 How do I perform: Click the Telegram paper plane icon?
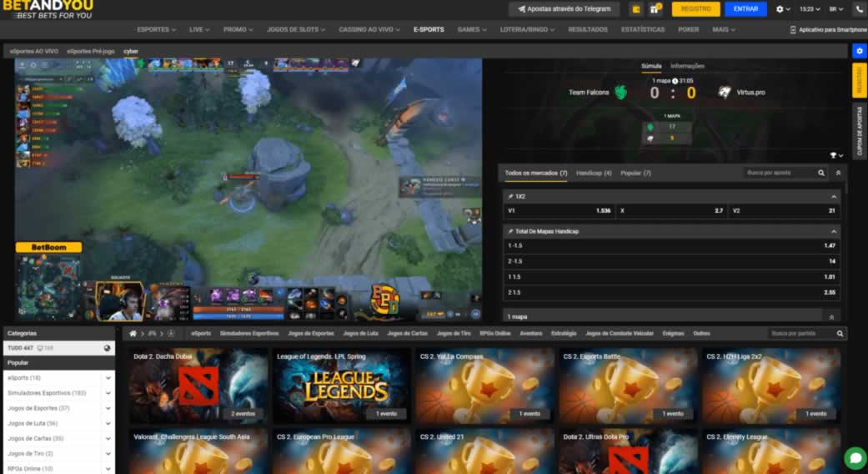[x=521, y=9]
